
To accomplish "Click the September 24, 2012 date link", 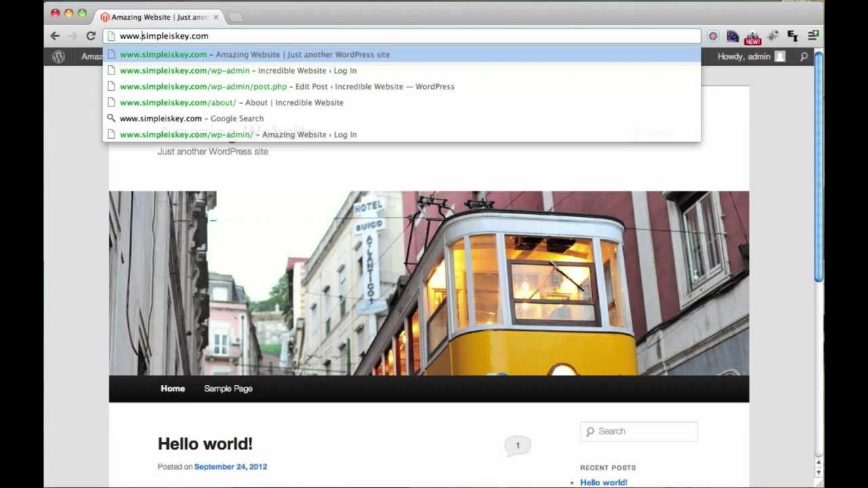I will click(231, 466).
